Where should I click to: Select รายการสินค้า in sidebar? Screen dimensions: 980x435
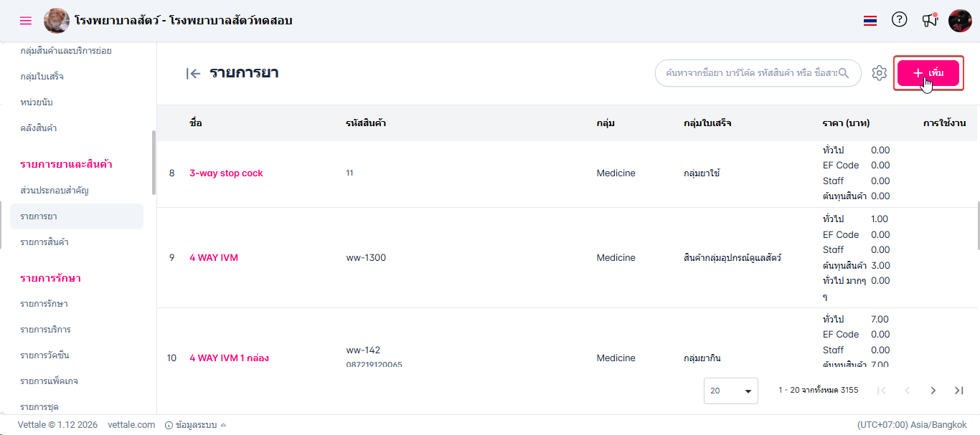pyautogui.click(x=44, y=242)
